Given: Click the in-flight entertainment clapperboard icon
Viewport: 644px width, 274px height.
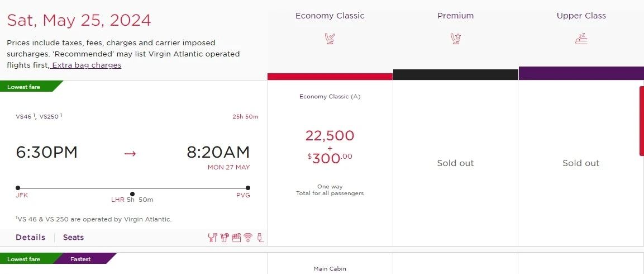Looking at the screenshot, I should 236,238.
